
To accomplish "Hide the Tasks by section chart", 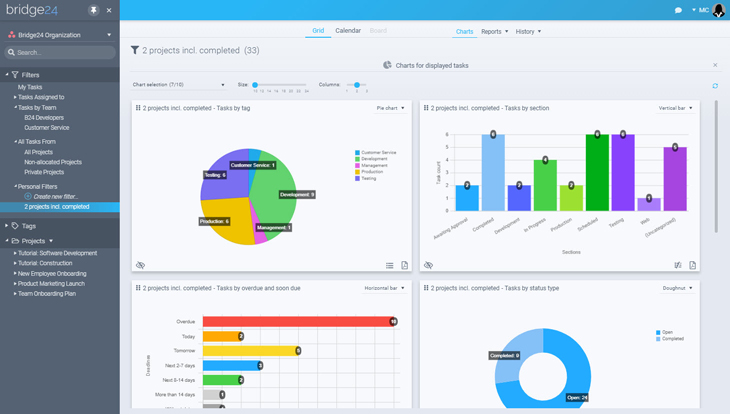I will click(428, 265).
